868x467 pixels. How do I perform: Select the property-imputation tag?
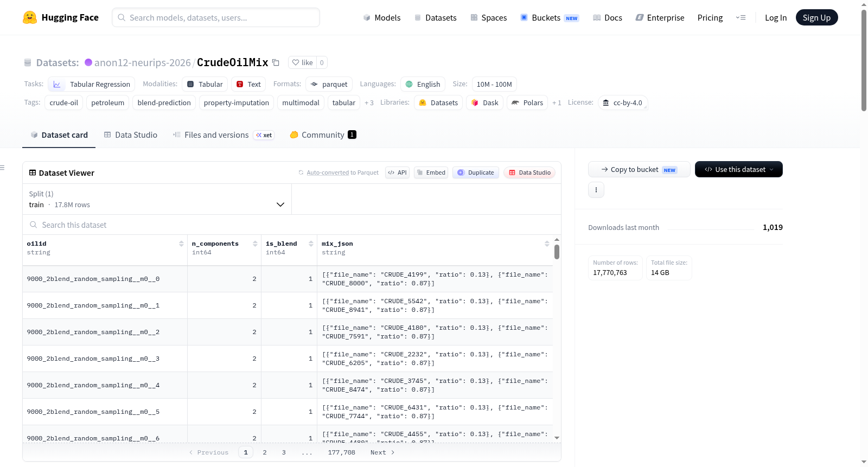(x=237, y=103)
